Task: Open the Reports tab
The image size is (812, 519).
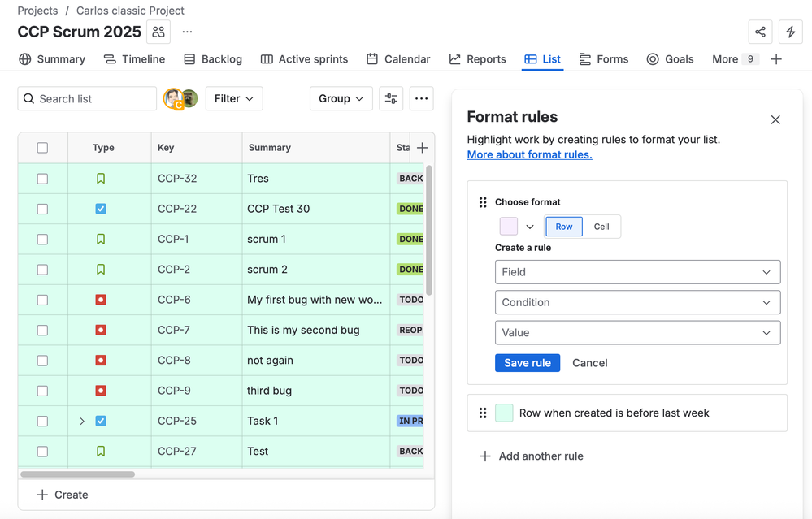Action: 477,59
